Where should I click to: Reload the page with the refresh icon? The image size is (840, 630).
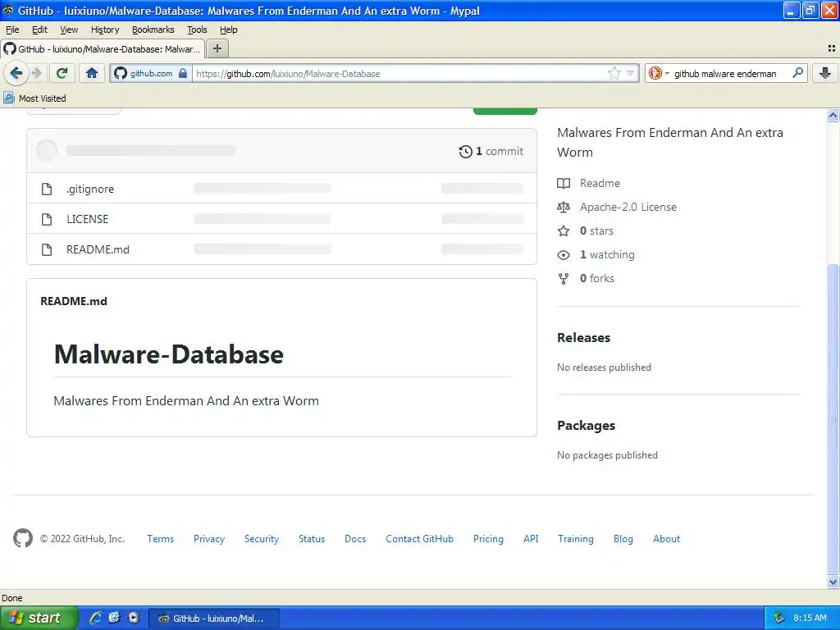pos(62,73)
